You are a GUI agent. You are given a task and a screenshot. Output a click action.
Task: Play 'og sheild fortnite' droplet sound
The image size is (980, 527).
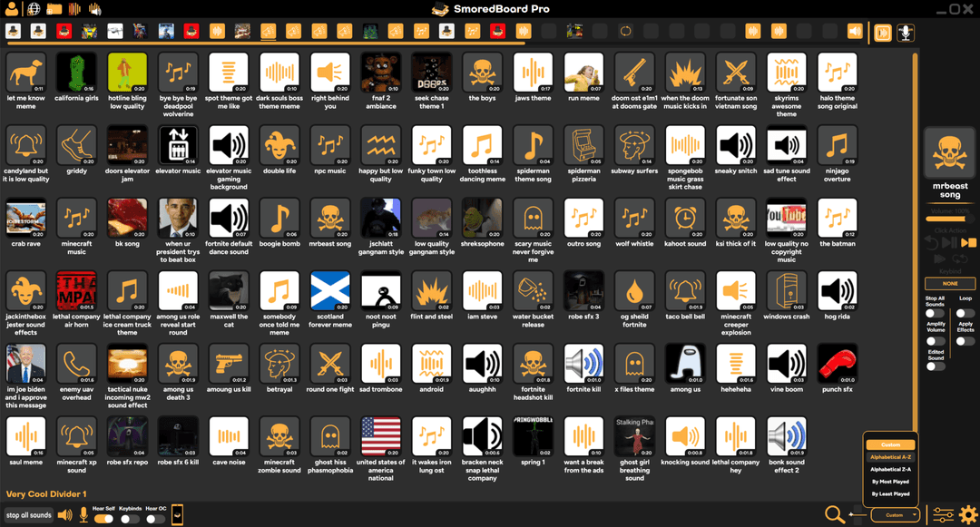[x=634, y=291]
